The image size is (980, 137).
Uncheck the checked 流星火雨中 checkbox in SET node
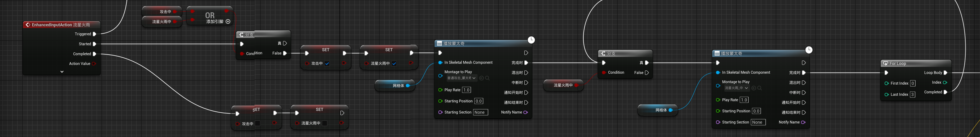point(394,64)
